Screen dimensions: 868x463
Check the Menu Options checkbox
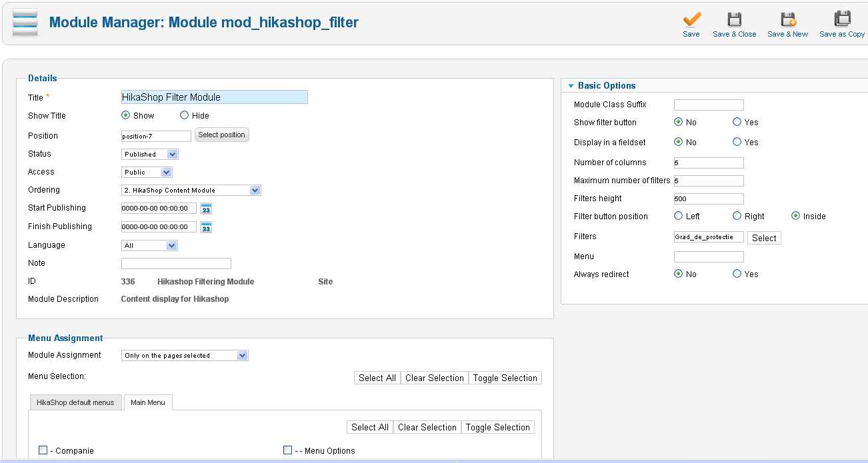(x=288, y=450)
